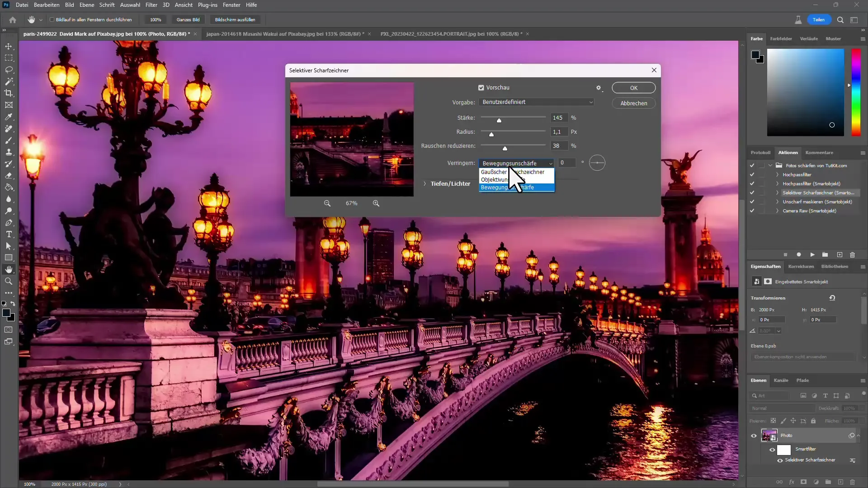Delete layer via Ebenen panel trash icon
This screenshot has width=868, height=488.
tap(852, 482)
